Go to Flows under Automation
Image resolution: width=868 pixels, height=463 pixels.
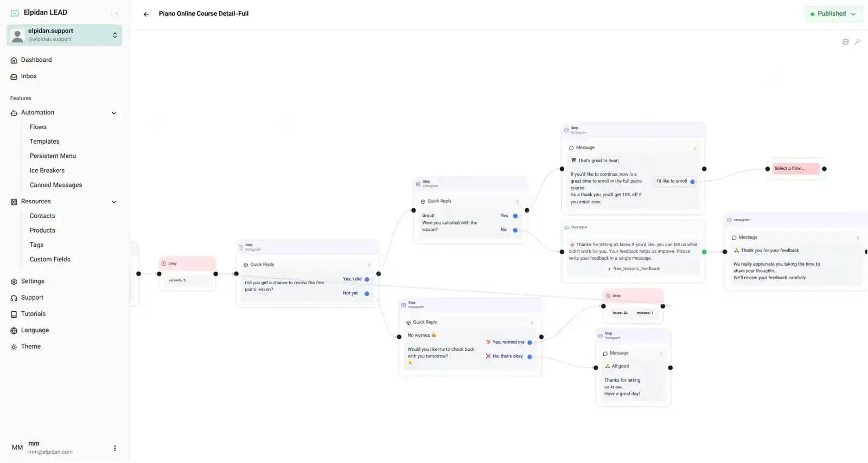click(38, 127)
